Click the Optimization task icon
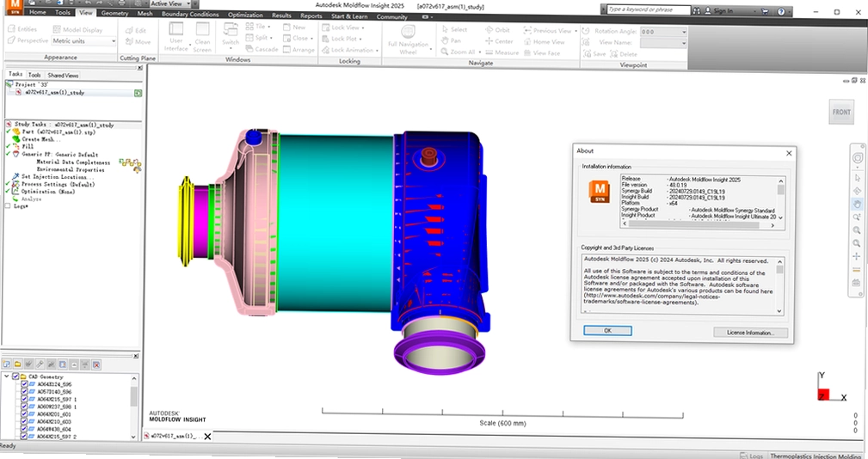The image size is (868, 459). pyautogui.click(x=15, y=192)
